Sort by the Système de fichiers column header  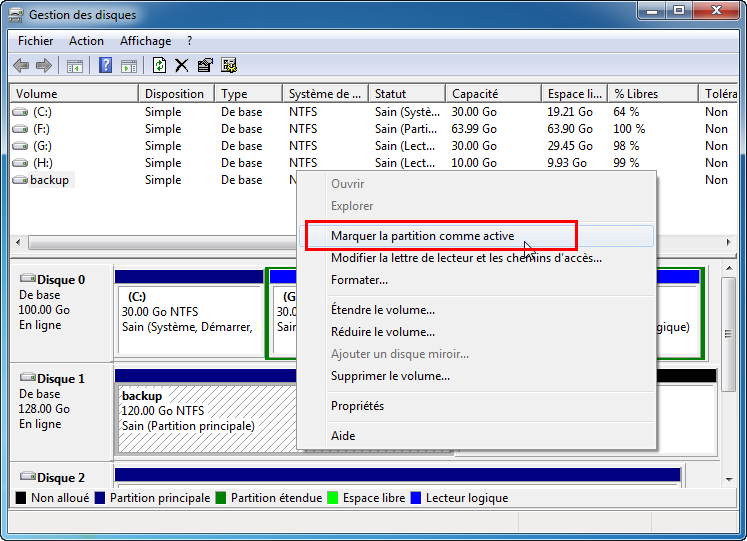tap(325, 94)
